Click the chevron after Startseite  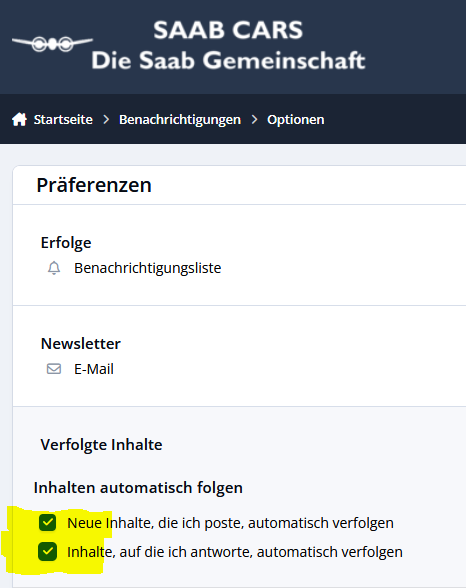coord(106,120)
